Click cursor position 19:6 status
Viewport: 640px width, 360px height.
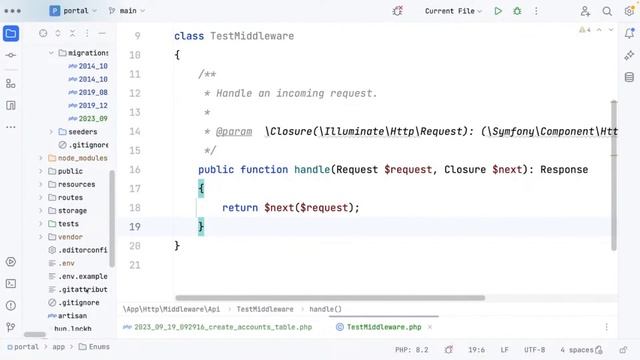476,350
